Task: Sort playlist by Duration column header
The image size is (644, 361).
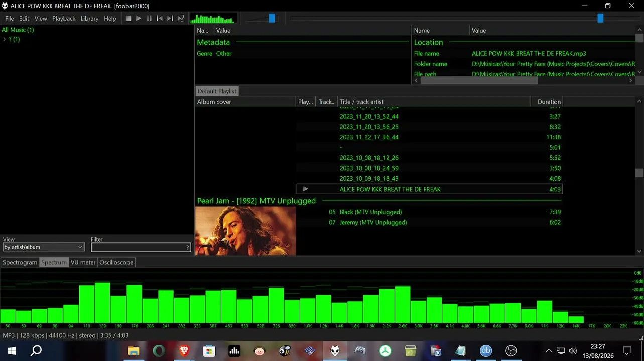Action: [x=547, y=102]
